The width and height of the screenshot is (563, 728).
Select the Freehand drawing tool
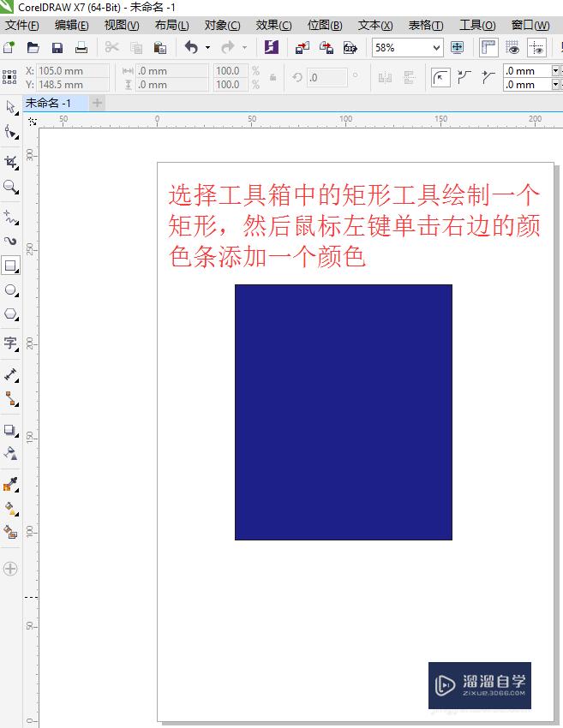[10, 217]
